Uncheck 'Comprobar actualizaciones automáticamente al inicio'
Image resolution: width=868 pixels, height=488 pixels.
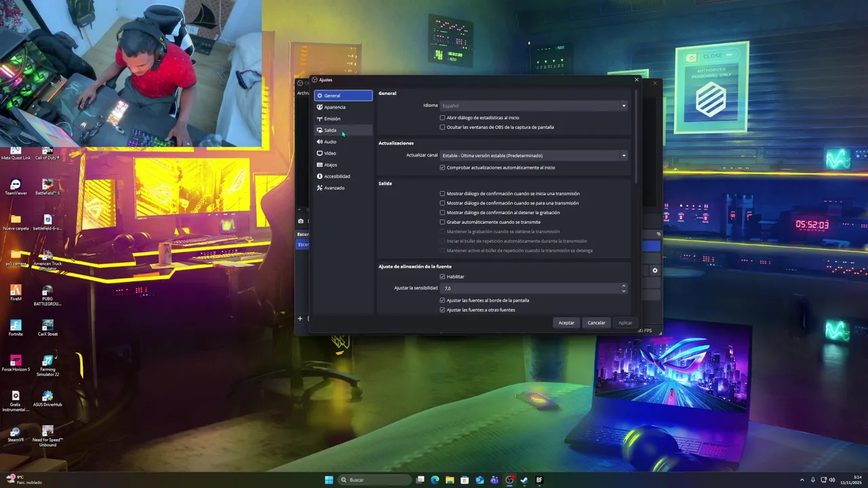pos(443,167)
